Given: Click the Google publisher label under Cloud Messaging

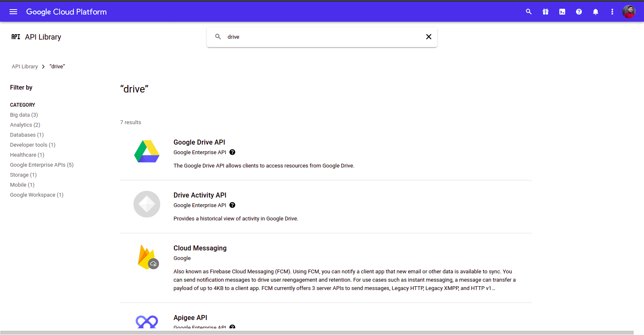Looking at the screenshot, I should pyautogui.click(x=182, y=258).
